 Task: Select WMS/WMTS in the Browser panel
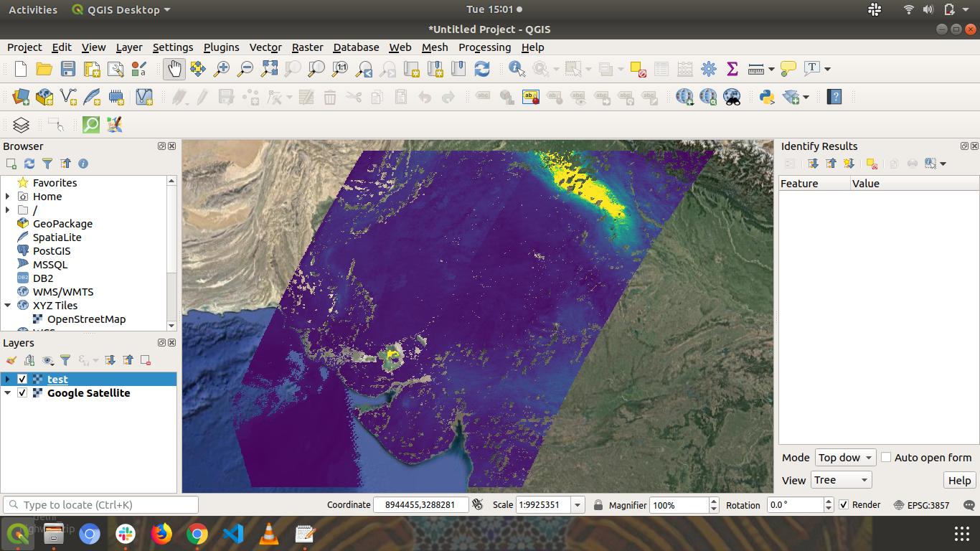click(63, 292)
